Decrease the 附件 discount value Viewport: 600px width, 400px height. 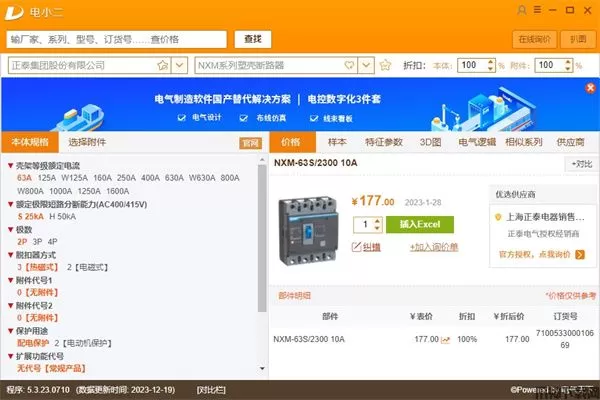point(568,69)
